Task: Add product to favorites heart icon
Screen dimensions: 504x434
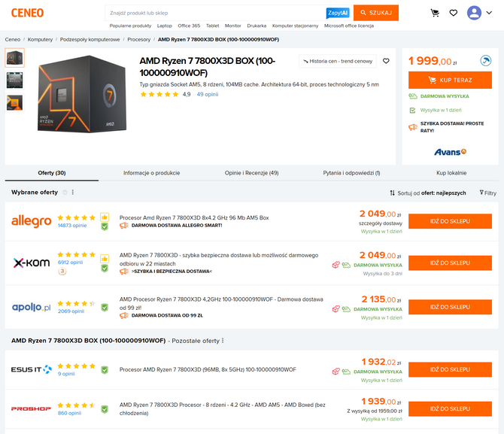Action: tap(386, 61)
